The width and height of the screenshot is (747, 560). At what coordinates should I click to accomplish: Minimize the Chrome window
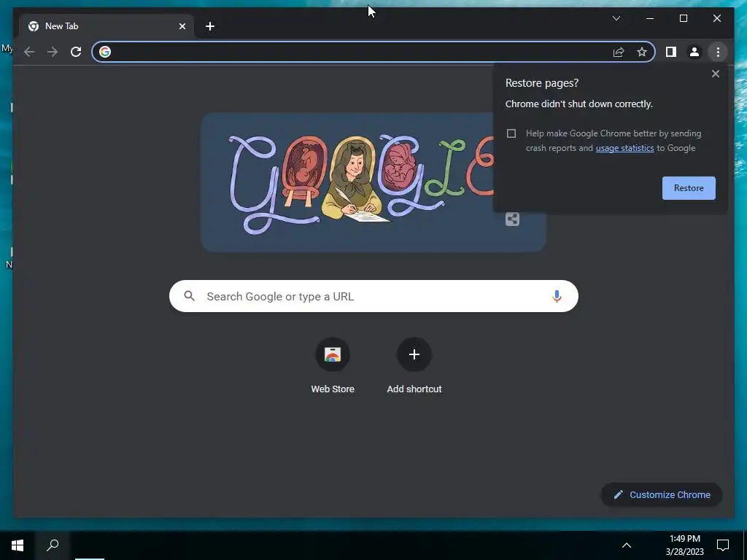click(x=650, y=18)
